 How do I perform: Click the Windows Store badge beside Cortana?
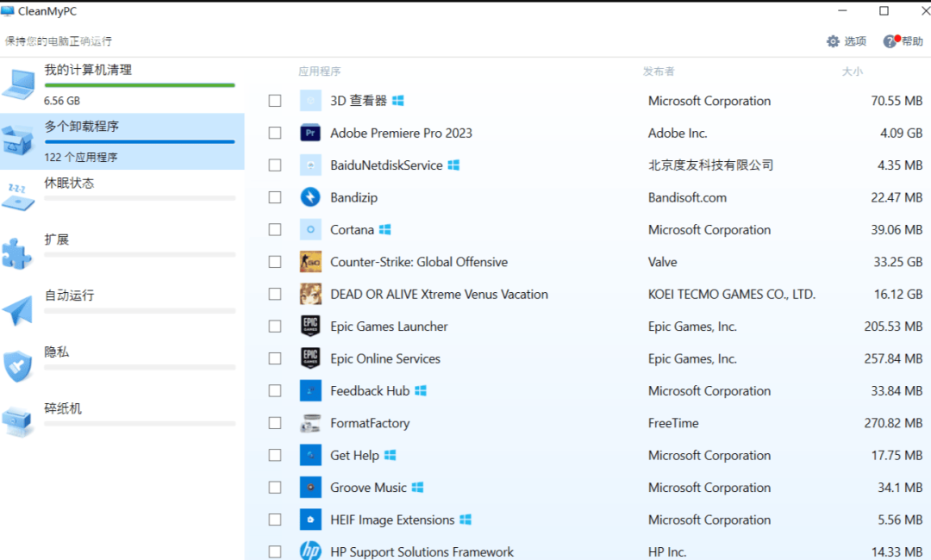(384, 229)
